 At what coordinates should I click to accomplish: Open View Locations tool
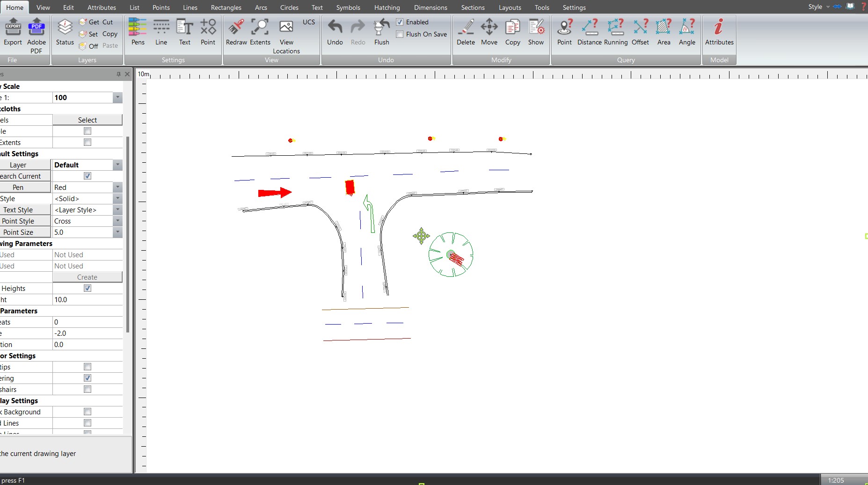(x=286, y=27)
